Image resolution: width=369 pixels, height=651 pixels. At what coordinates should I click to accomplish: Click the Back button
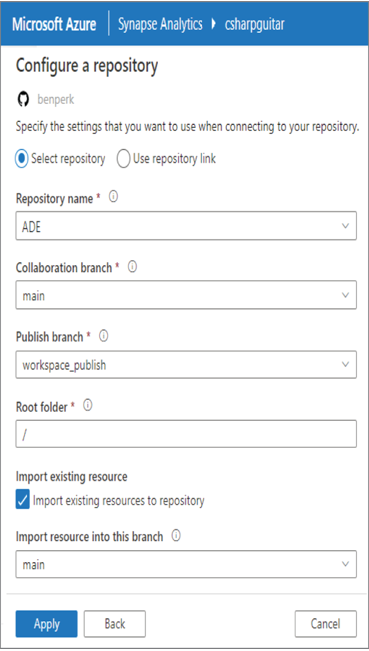[x=115, y=624]
